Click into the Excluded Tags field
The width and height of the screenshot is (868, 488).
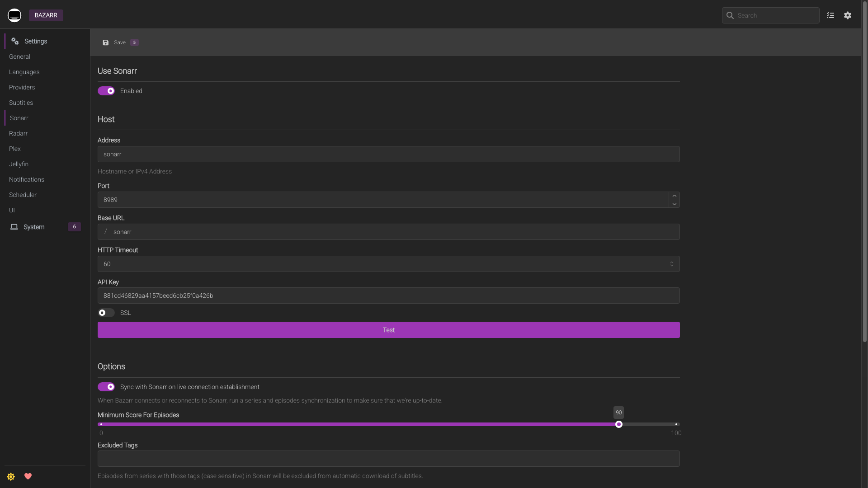(x=389, y=459)
